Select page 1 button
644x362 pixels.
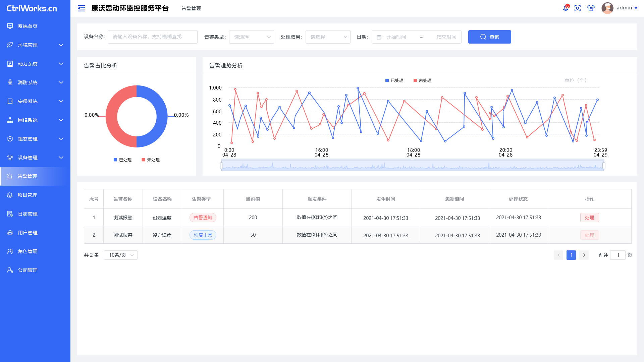(x=571, y=255)
